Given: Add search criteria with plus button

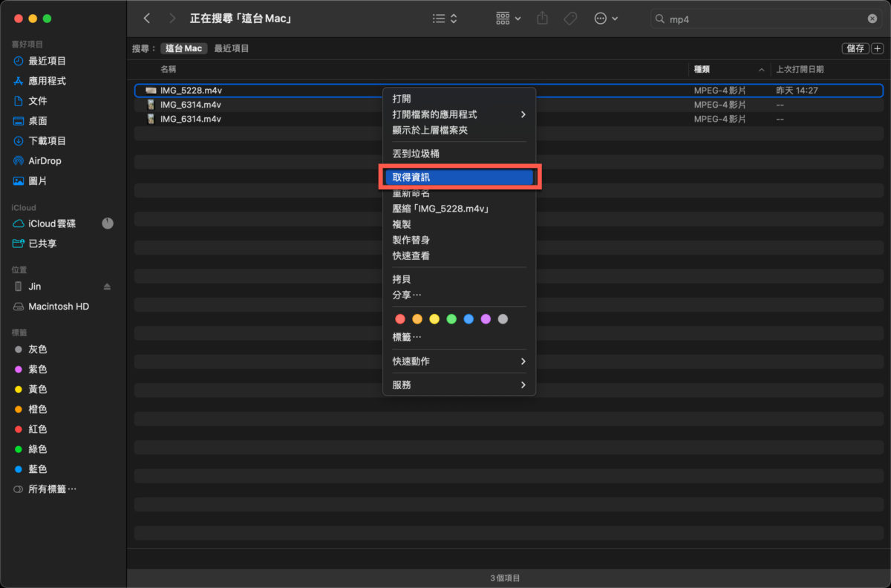Looking at the screenshot, I should pos(878,48).
